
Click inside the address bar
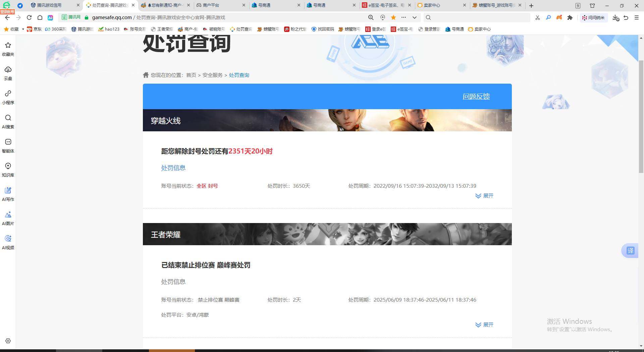201,17
